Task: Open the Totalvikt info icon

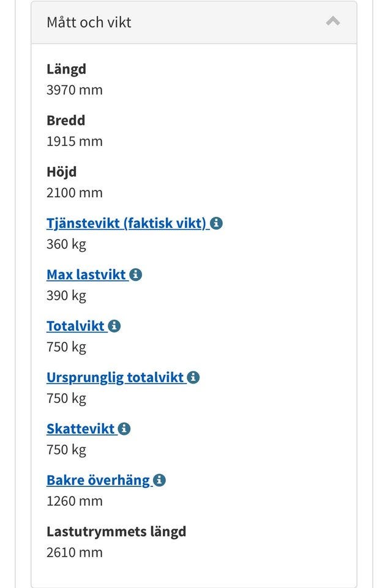Action: (x=114, y=326)
